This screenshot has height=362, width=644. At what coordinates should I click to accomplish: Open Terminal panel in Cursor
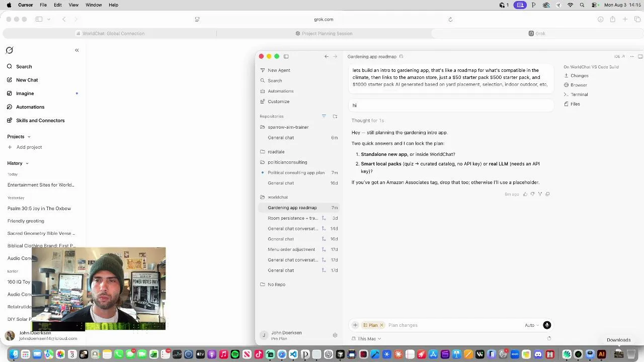[x=576, y=95]
